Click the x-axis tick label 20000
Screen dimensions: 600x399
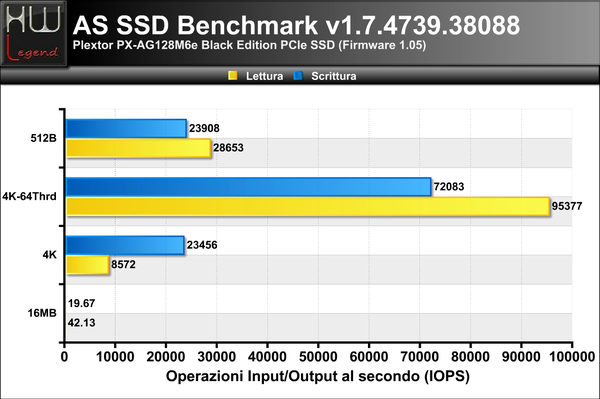(166, 357)
